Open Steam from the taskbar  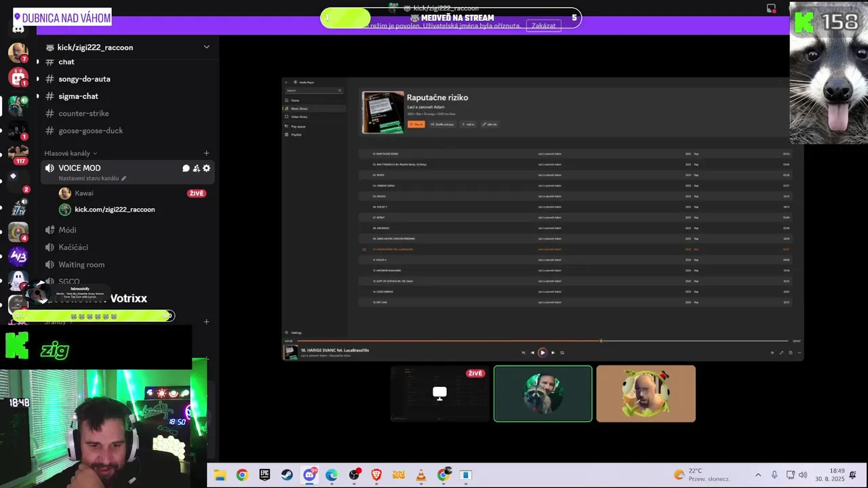pos(287,475)
